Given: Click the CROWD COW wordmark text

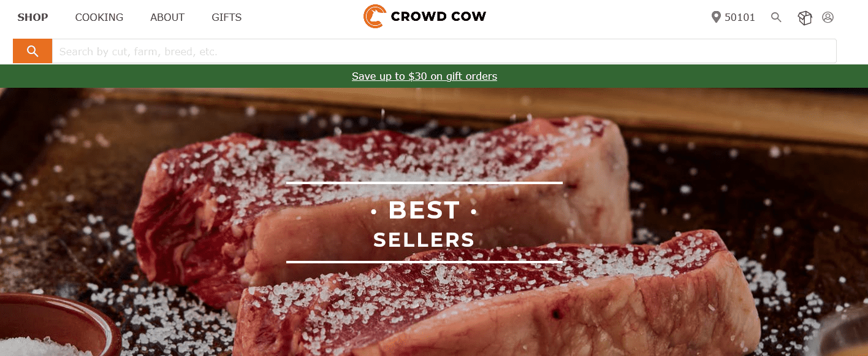Looking at the screenshot, I should tap(438, 17).
